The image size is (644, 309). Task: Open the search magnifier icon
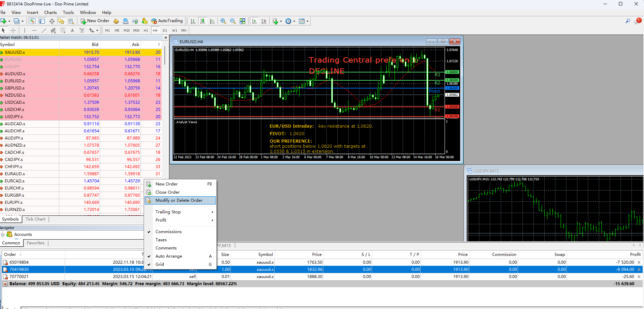click(628, 21)
